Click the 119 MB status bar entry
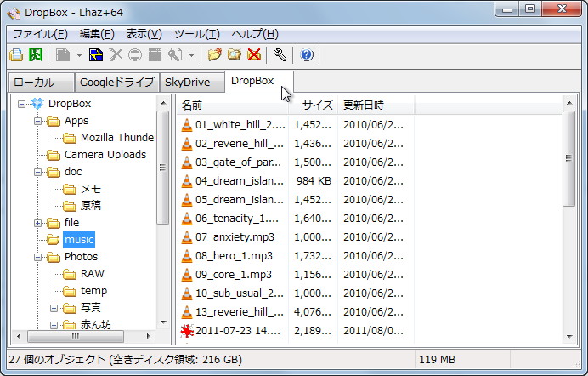The width and height of the screenshot is (588, 376). coord(438,360)
